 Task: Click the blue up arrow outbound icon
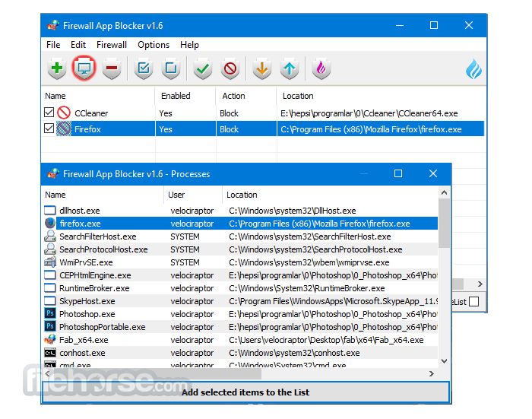tap(290, 68)
